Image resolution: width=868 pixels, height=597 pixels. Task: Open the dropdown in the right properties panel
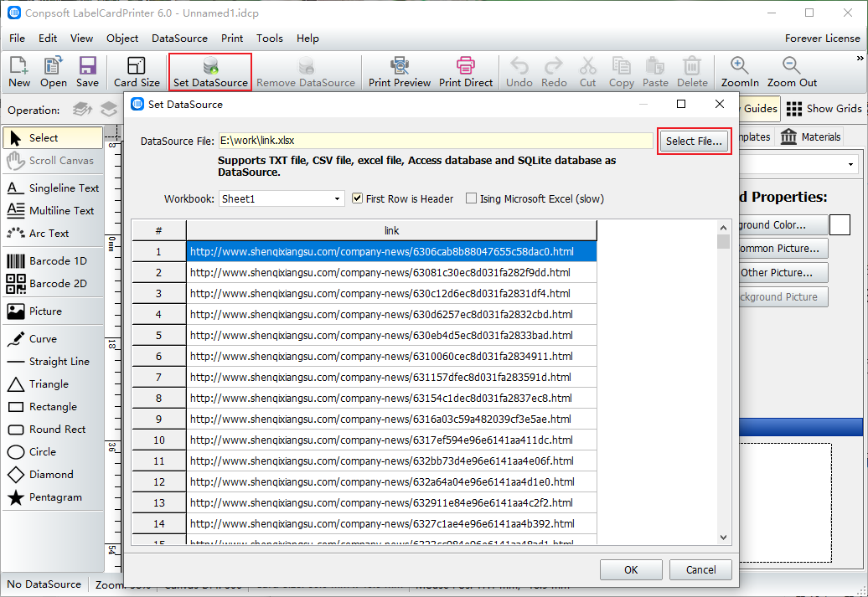coord(850,164)
